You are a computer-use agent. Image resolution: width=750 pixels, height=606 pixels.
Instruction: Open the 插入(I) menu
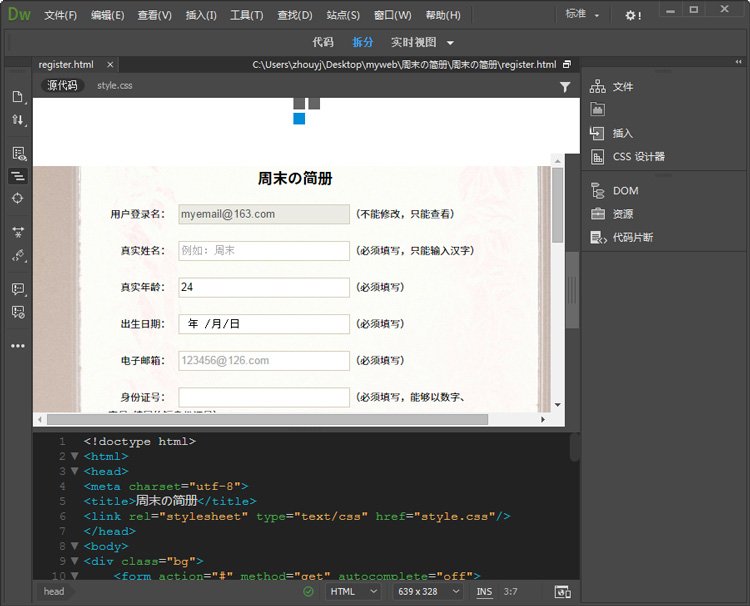coord(201,15)
